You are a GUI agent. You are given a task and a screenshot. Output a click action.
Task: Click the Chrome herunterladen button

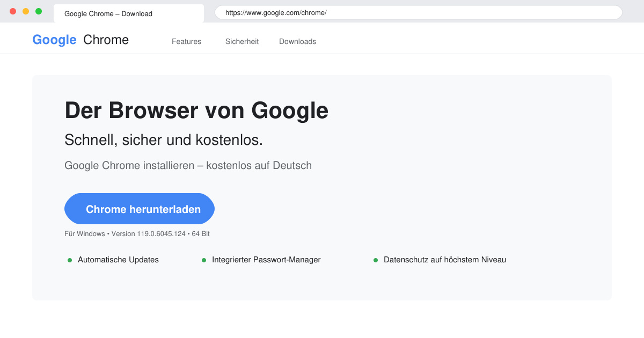point(140,209)
